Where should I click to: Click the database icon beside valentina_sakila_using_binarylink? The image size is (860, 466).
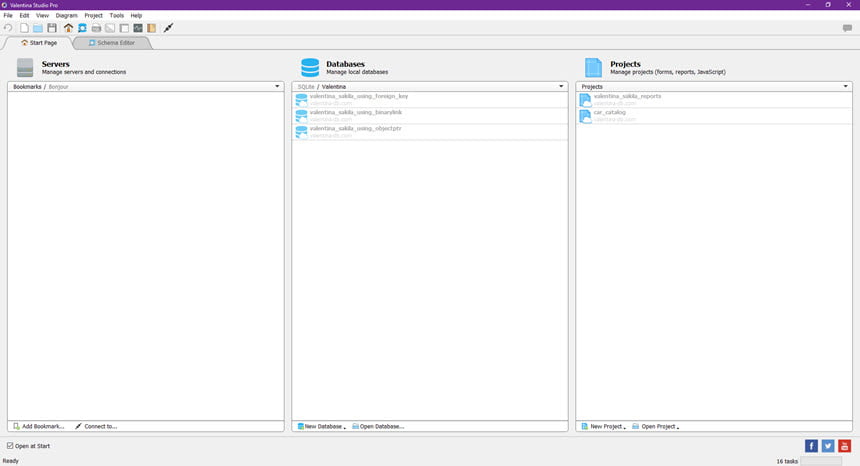[x=301, y=116]
